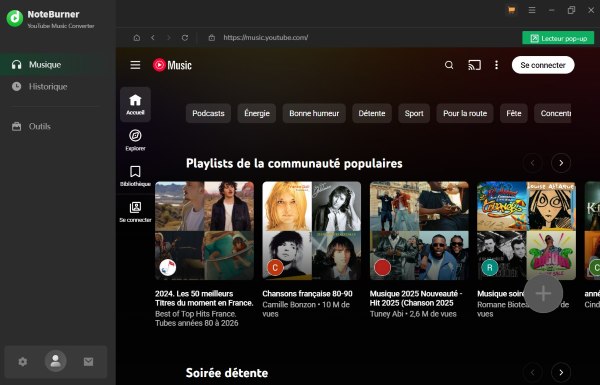The height and width of the screenshot is (385, 600).
Task: Open the Outils section in sidebar
Action: pyautogui.click(x=58, y=126)
